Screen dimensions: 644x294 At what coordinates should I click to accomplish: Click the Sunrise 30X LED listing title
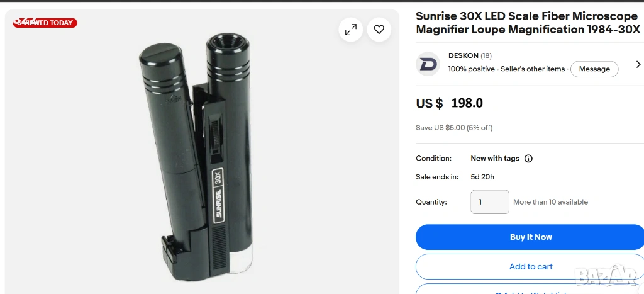point(528,23)
